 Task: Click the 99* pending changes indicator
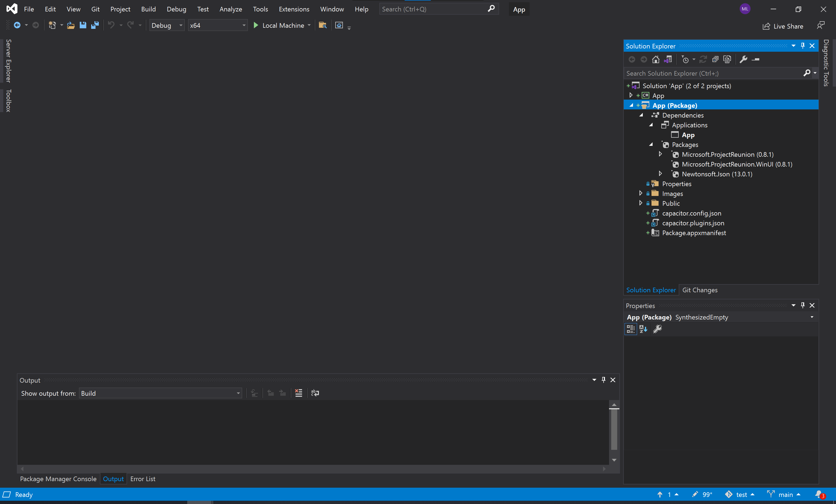(x=703, y=494)
